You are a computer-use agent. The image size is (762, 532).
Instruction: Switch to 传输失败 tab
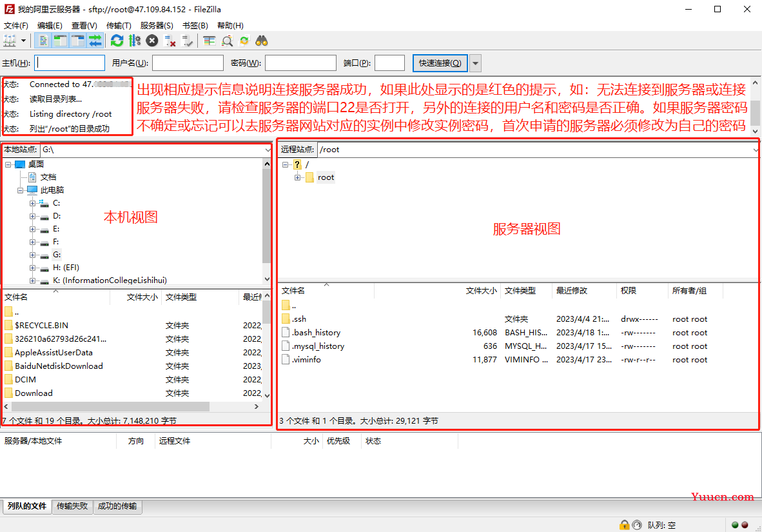tap(72, 506)
